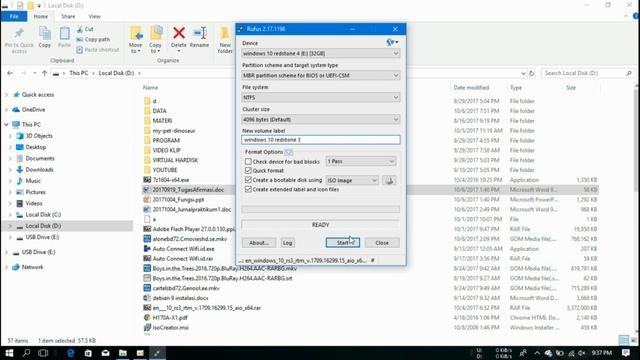Click the Start button in Rufus
The width and height of the screenshot is (640, 360).
[343, 243]
